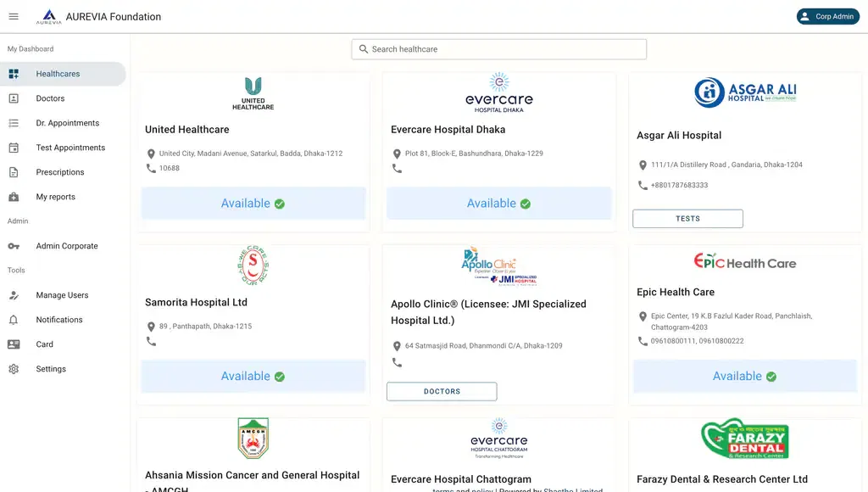
Task: Click Available on Samorita Hospital card
Action: (x=253, y=376)
